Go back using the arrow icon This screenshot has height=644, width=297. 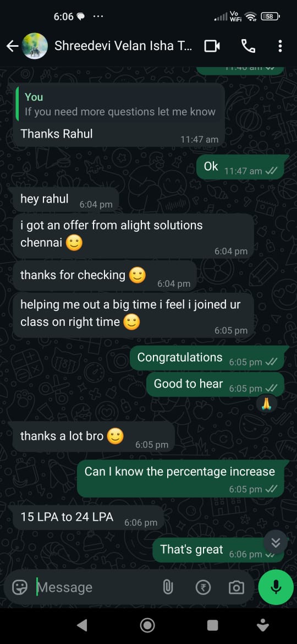pos(12,46)
